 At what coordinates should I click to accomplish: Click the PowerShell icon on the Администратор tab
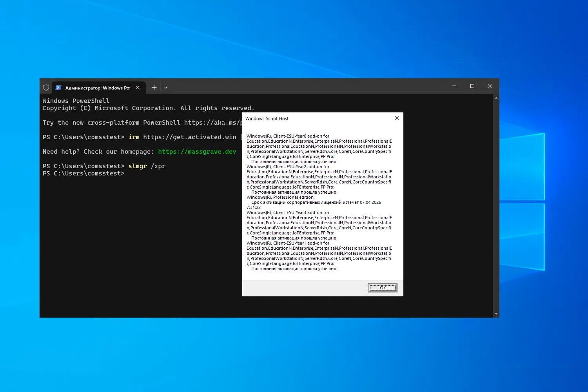click(58, 88)
